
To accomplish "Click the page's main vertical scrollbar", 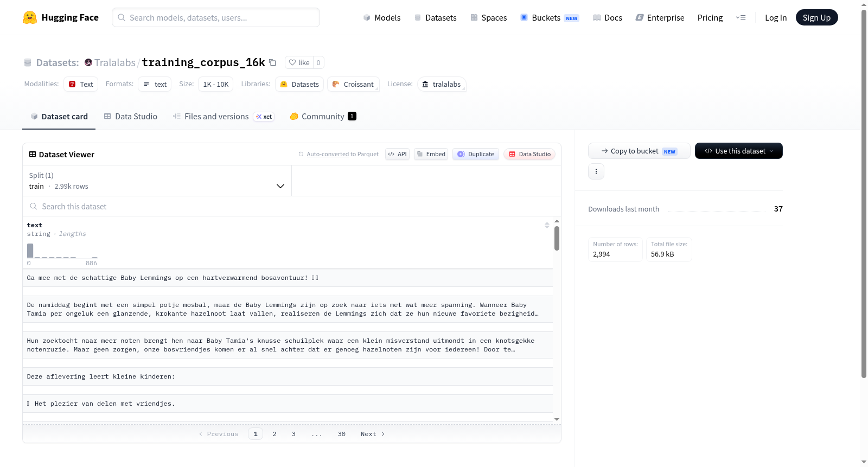I will point(864,193).
